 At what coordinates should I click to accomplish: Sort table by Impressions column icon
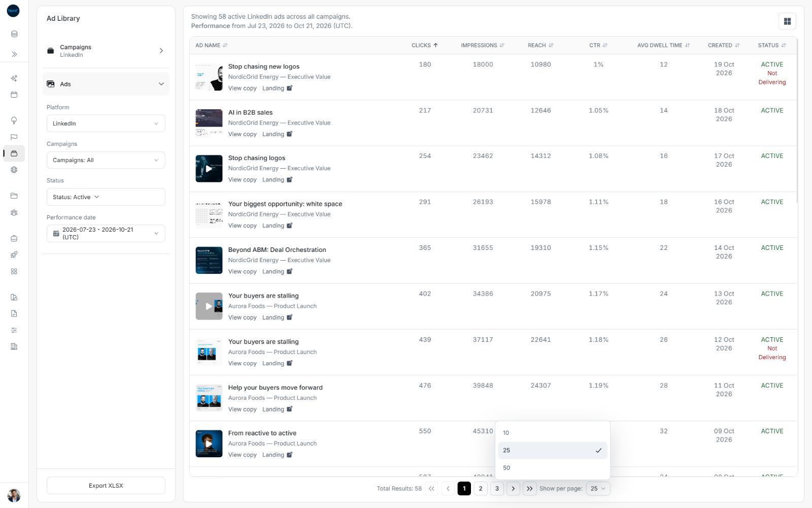pyautogui.click(x=502, y=45)
